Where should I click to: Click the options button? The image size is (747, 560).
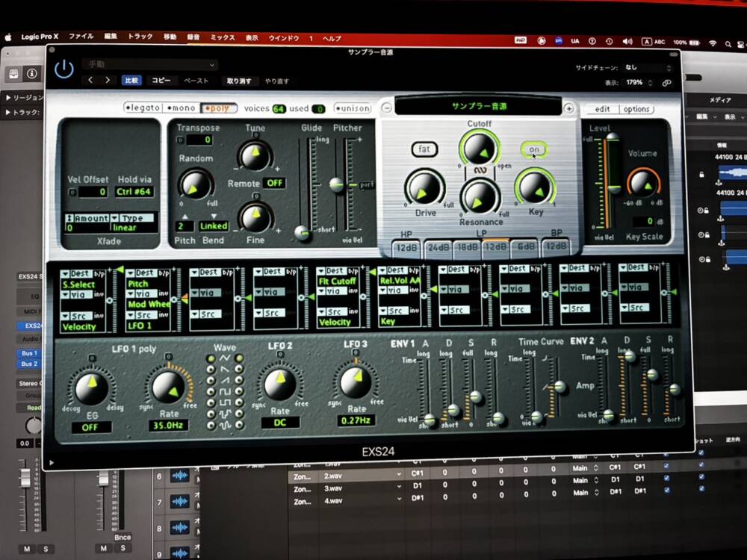point(636,109)
